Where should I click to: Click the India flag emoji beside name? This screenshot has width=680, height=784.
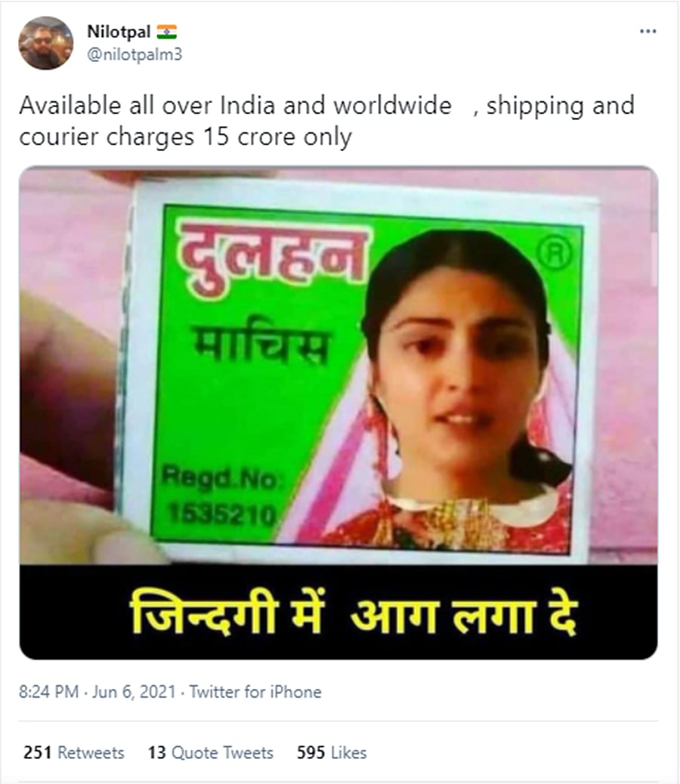[166, 32]
